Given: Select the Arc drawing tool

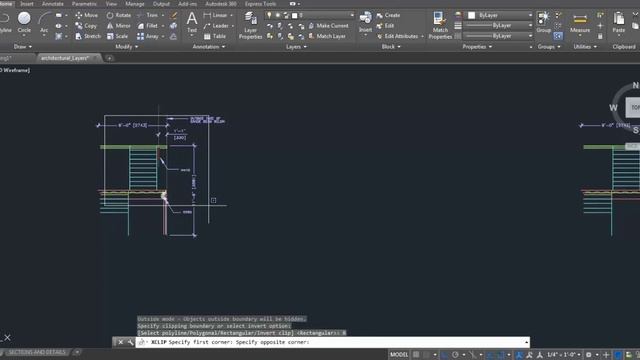Looking at the screenshot, I should [44, 23].
